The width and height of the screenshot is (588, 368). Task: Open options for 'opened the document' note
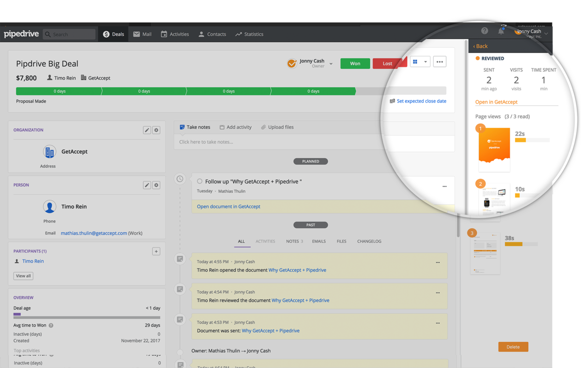coord(438,263)
